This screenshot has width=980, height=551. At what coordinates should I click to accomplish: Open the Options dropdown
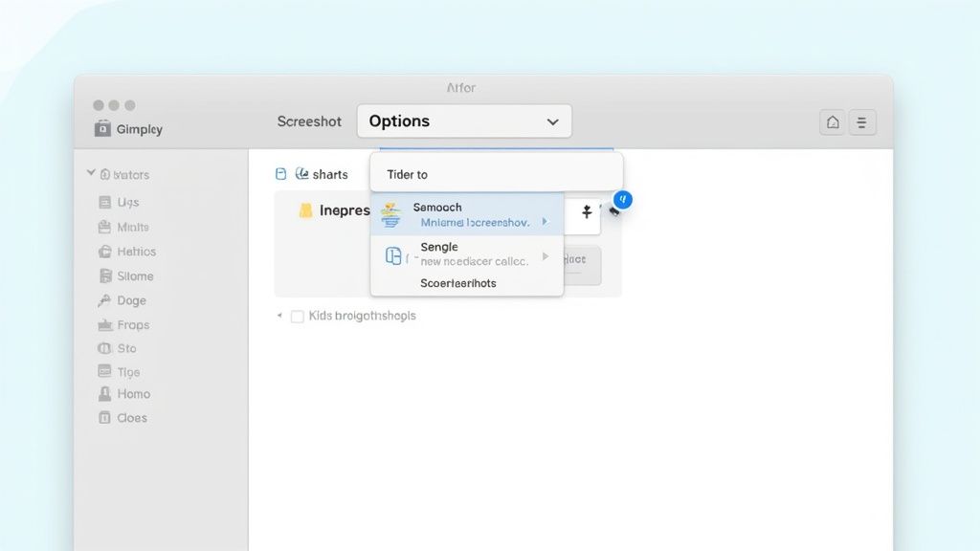pos(464,121)
